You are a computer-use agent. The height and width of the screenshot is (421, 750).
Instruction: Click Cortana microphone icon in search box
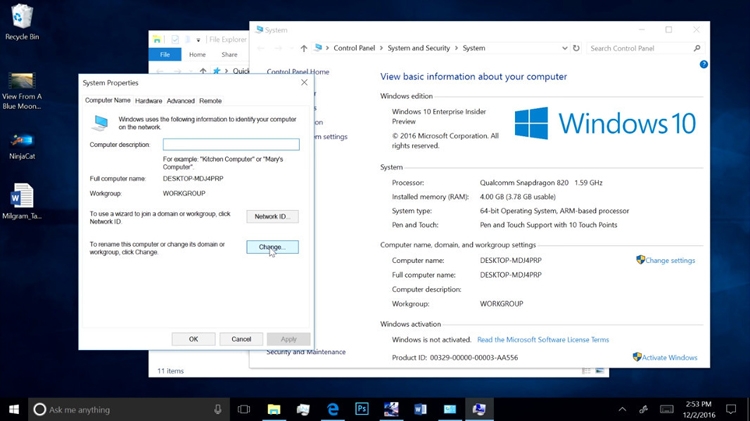218,409
